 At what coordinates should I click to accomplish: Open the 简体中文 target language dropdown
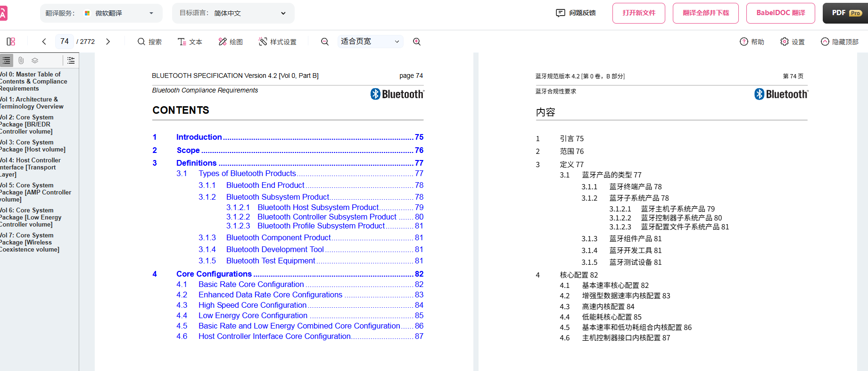250,13
